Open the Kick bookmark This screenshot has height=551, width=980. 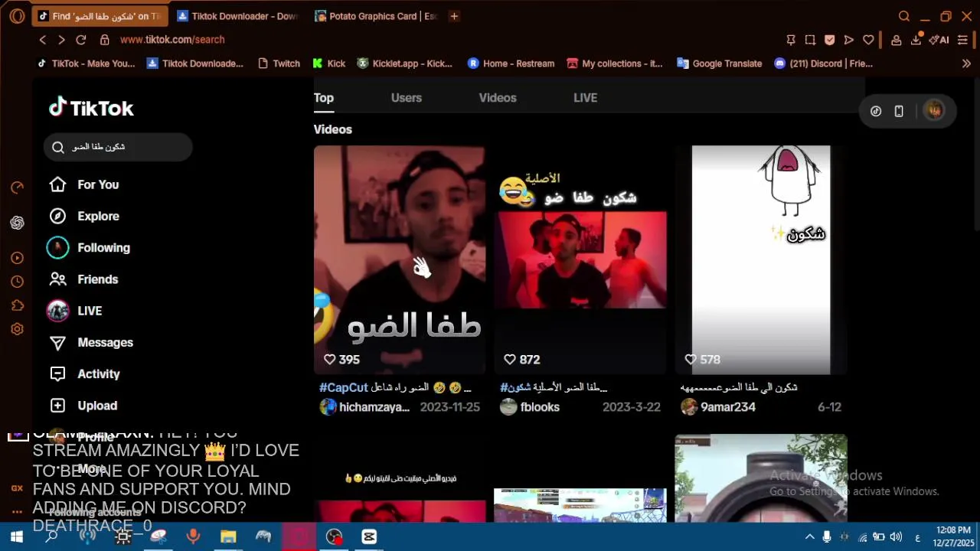[329, 64]
